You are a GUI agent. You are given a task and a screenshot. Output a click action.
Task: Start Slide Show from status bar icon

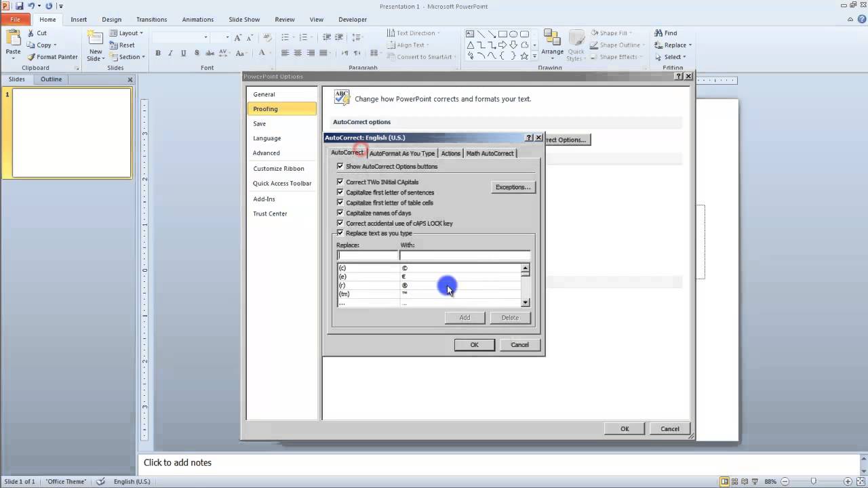pos(755,481)
